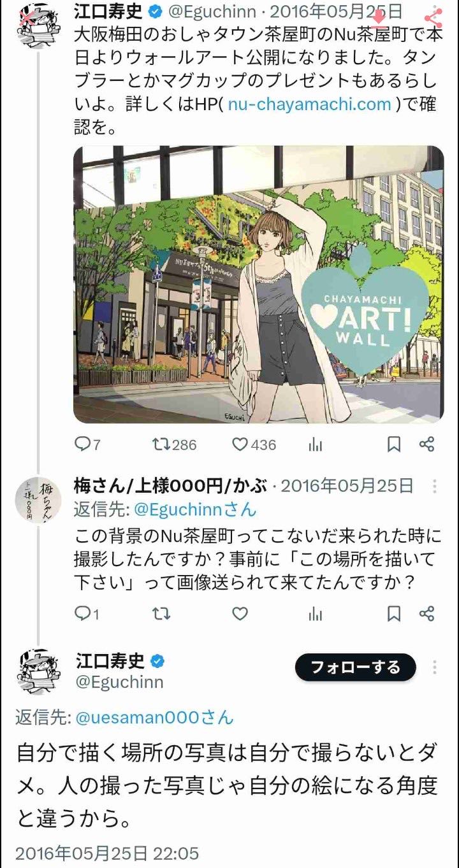Share 梅さん's reply tweet

click(427, 614)
